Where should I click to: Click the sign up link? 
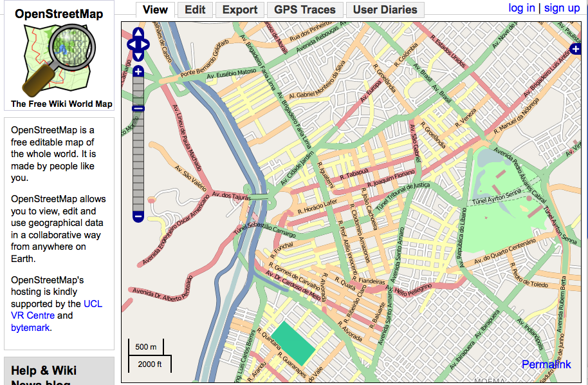562,8
